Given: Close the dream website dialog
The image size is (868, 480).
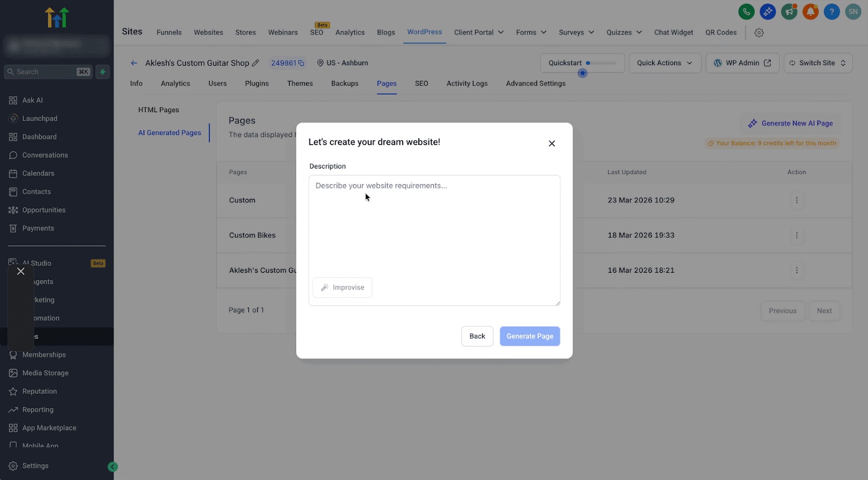Looking at the screenshot, I should click(552, 143).
